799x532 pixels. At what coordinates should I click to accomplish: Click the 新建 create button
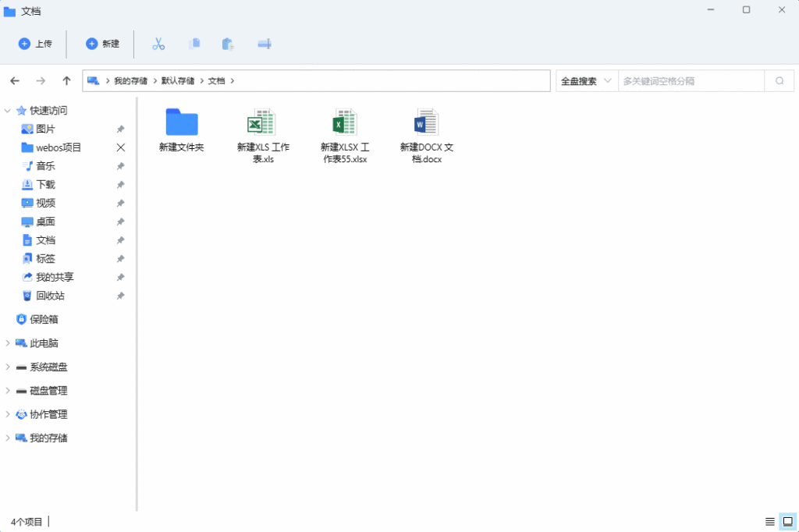pos(102,44)
